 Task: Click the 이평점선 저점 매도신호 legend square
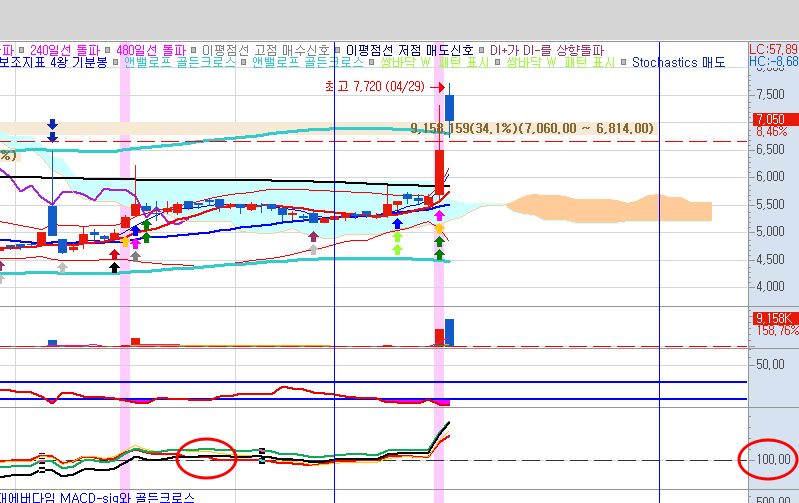pos(338,49)
